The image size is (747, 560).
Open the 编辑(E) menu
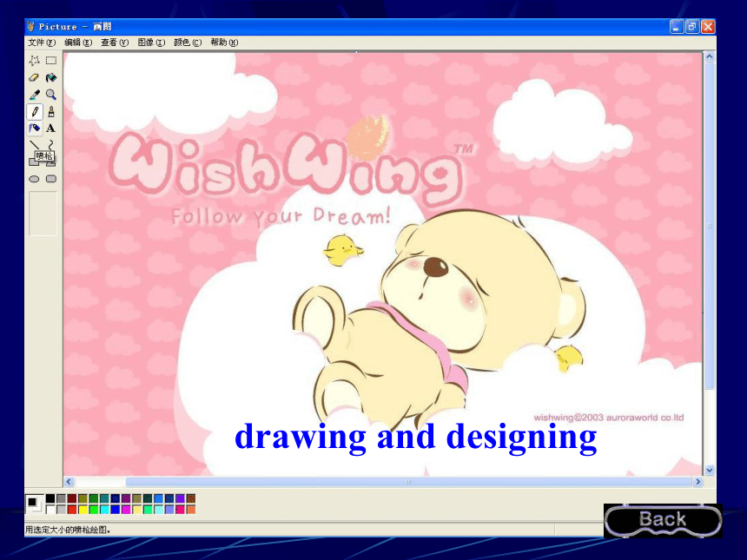[78, 43]
